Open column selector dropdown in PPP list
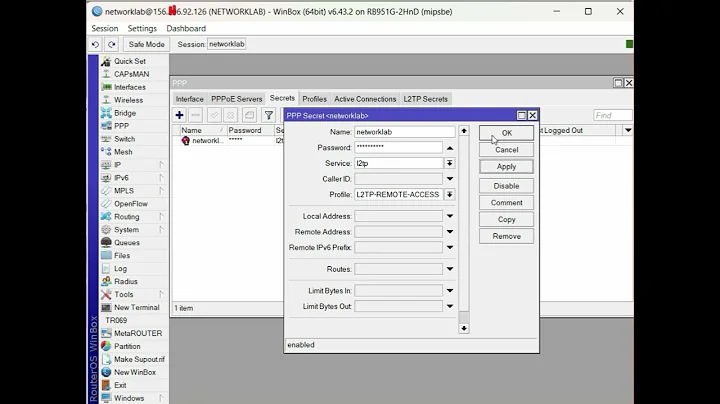Image resolution: width=720 pixels, height=404 pixels. coord(628,130)
